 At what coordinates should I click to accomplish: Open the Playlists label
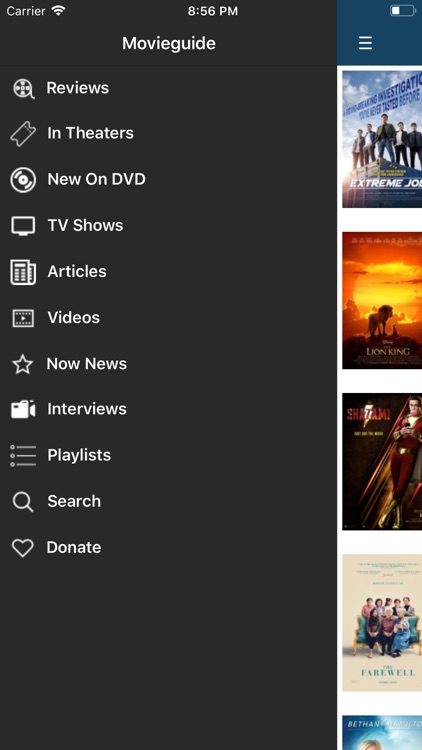click(79, 455)
